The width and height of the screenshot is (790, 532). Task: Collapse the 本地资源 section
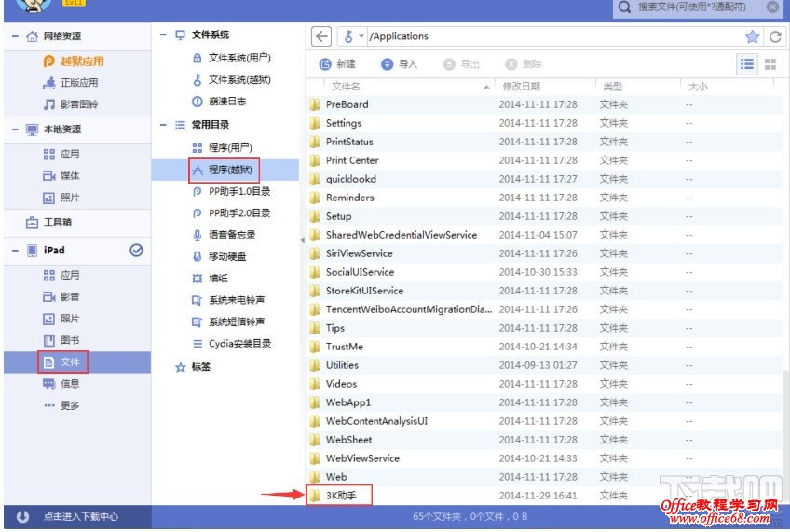tap(15, 130)
